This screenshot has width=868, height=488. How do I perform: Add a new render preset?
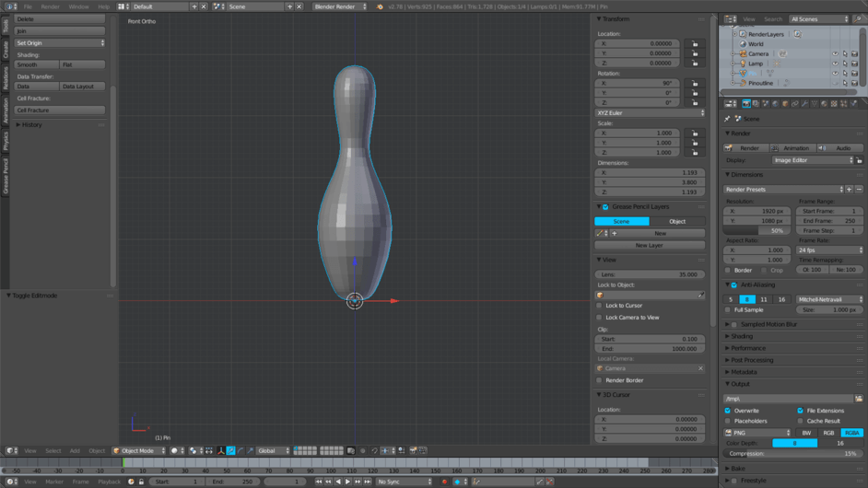point(850,190)
